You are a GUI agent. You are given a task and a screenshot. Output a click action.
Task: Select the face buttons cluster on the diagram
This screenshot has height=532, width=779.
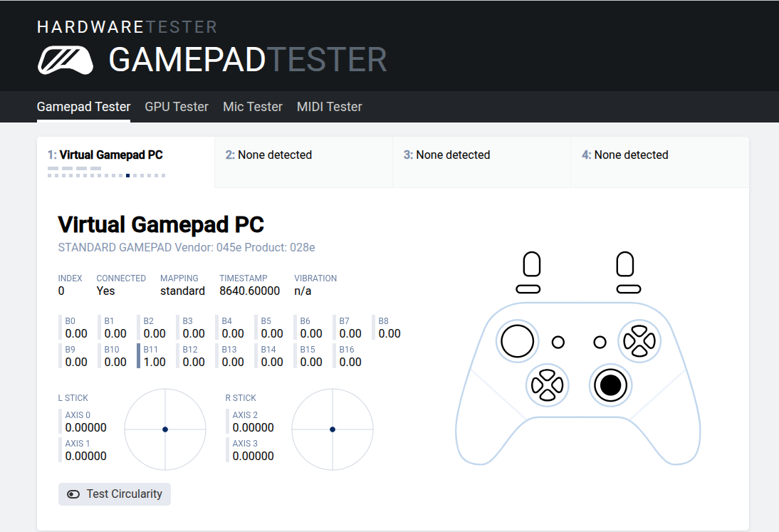[x=639, y=341]
